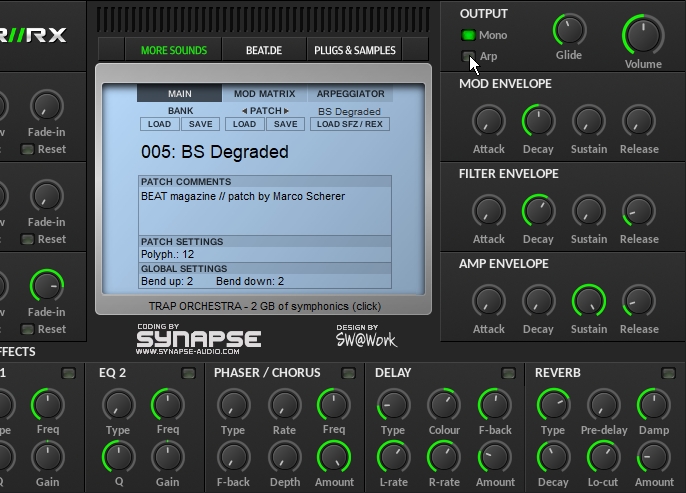Open the Arpeggiator tab
This screenshot has width=686, height=493.
350,94
